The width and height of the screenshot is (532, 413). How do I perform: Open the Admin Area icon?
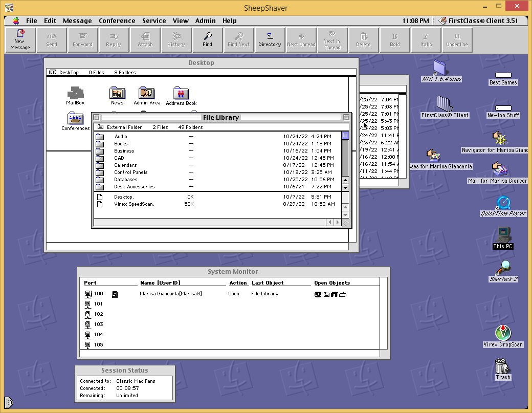tap(147, 95)
